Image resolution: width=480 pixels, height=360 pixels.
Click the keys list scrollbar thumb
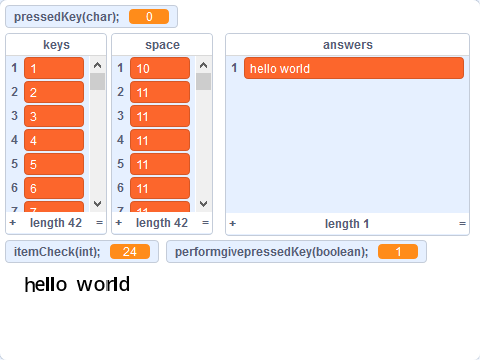(x=97, y=82)
